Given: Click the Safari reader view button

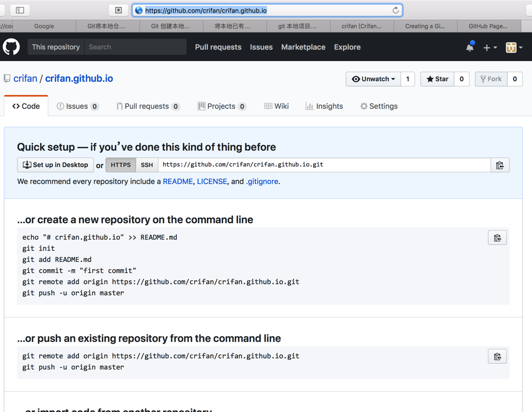Looking at the screenshot, I should [119, 10].
